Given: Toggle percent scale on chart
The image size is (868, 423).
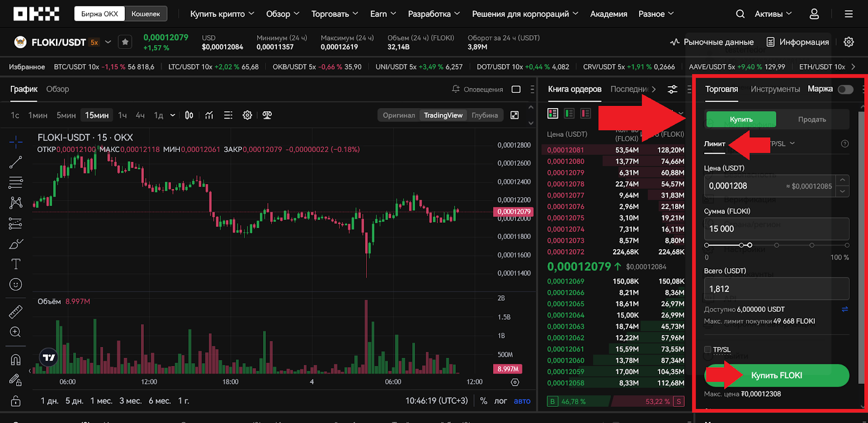Looking at the screenshot, I should (483, 401).
